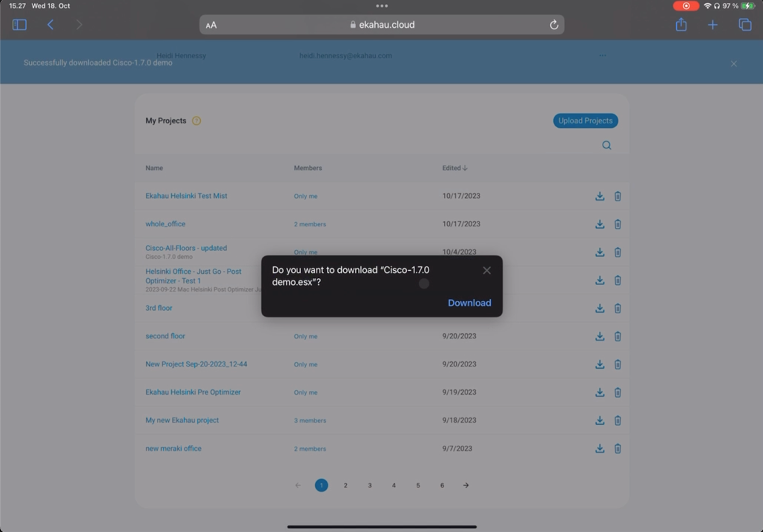Click the Upload Projects button

pyautogui.click(x=586, y=121)
